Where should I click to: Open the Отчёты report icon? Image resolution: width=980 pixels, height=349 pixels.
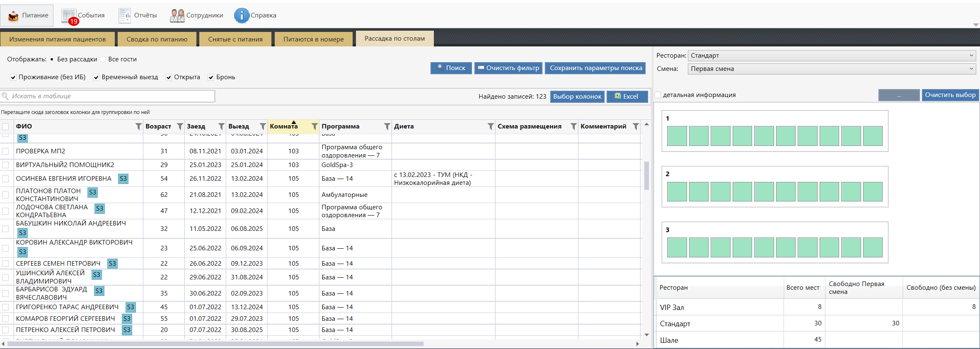click(x=125, y=16)
